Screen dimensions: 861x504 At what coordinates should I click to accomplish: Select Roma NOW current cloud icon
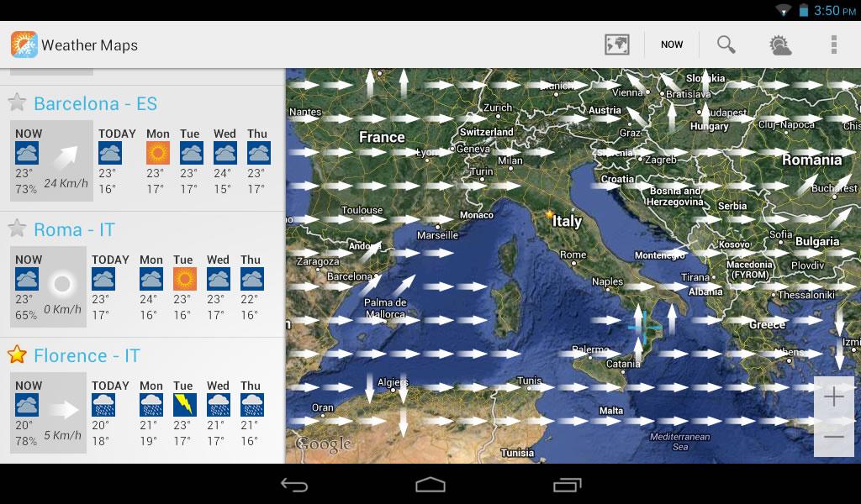click(x=27, y=279)
